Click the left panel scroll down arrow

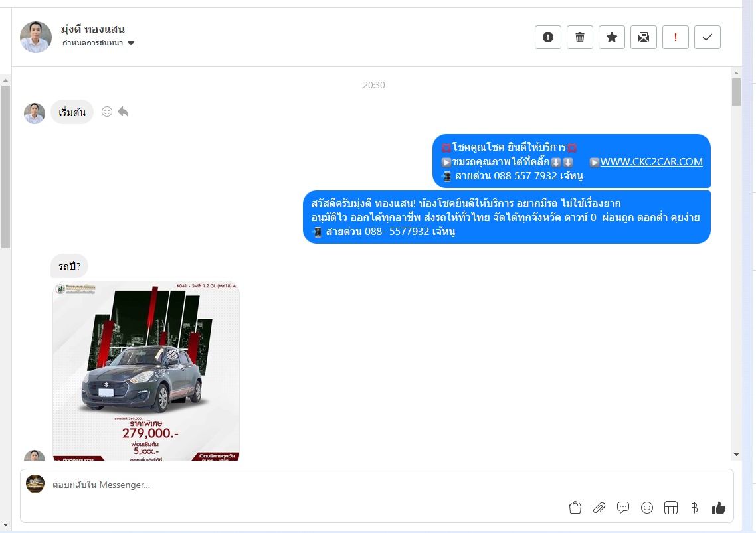[x=6, y=525]
